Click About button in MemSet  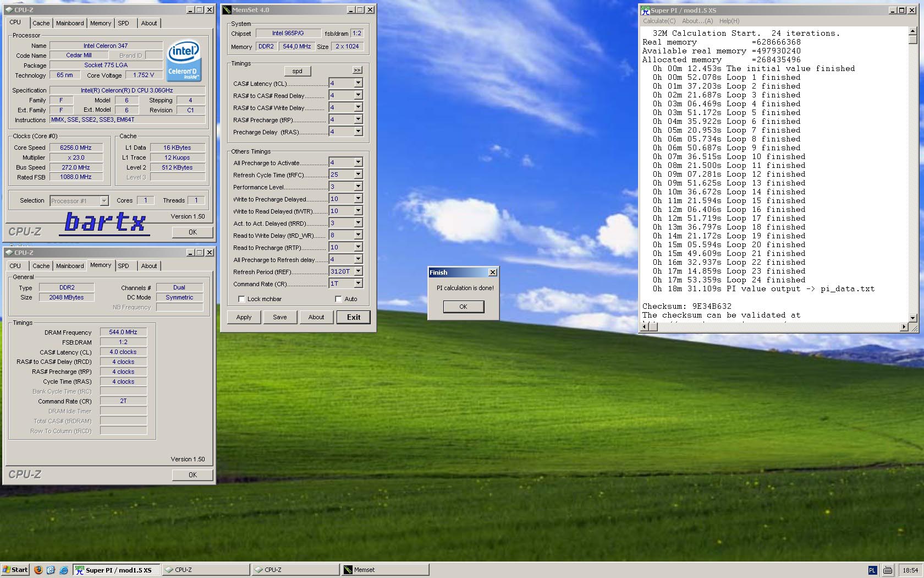(x=316, y=317)
